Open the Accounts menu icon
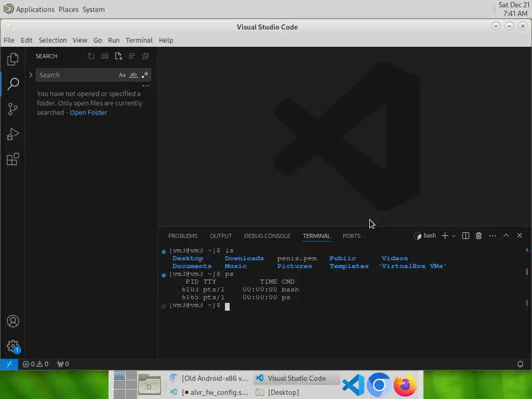The width and height of the screenshot is (532, 399). pyautogui.click(x=13, y=321)
